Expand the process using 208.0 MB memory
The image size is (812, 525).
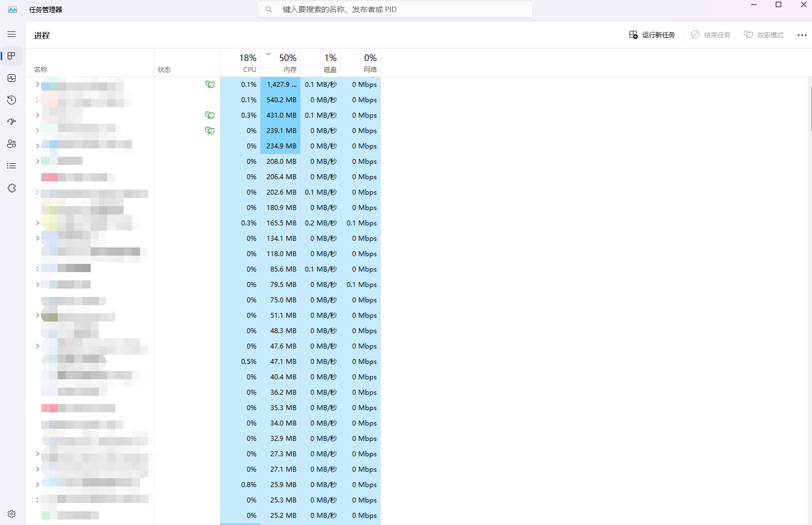coord(37,162)
